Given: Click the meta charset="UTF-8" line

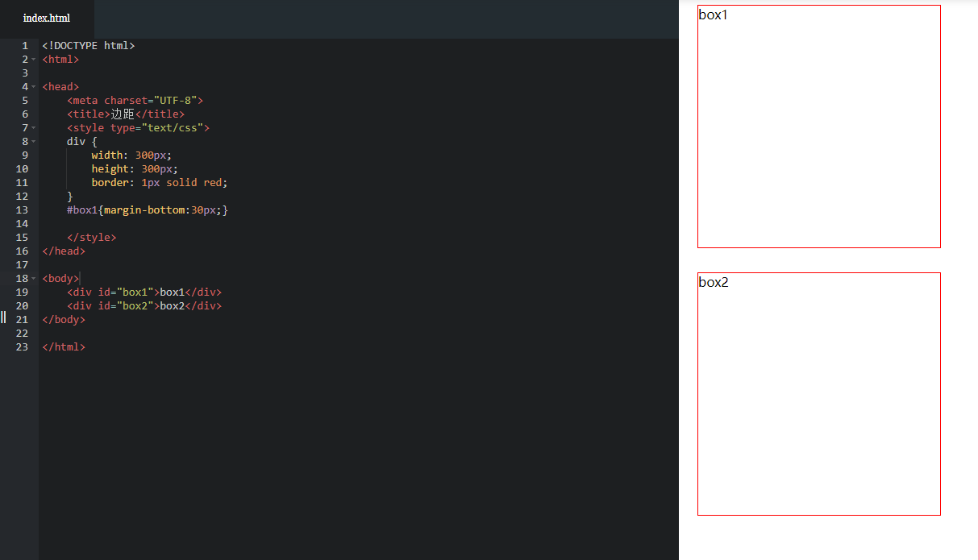Looking at the screenshot, I should coord(135,101).
